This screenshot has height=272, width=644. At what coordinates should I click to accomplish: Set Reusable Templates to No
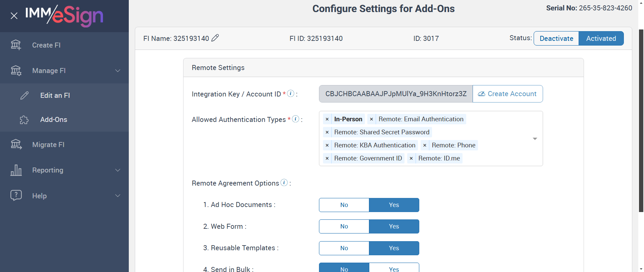click(344, 248)
